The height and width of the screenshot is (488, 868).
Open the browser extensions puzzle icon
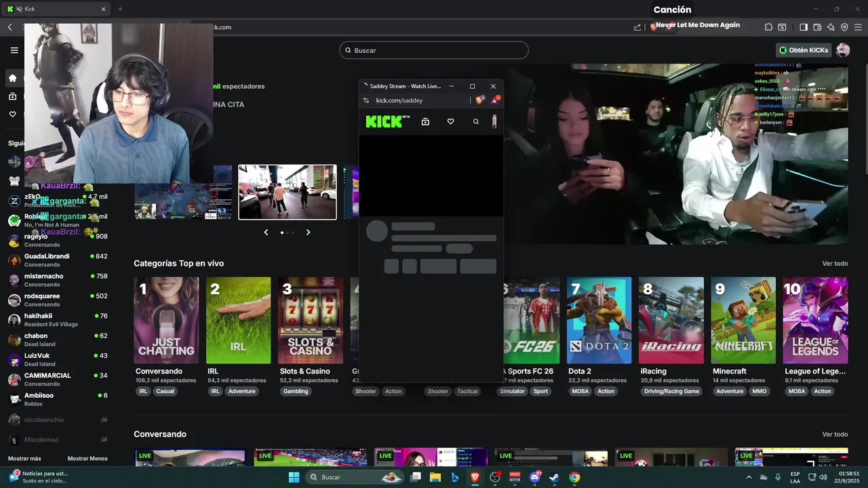[768, 27]
